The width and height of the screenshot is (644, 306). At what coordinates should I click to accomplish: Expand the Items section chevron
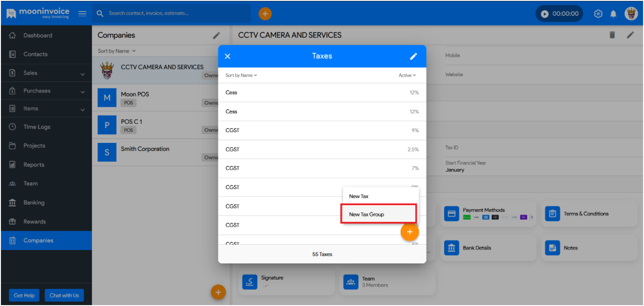tap(82, 110)
